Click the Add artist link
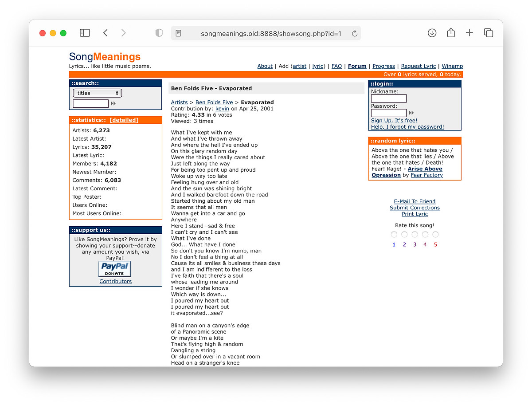The width and height of the screenshot is (532, 405). [300, 66]
